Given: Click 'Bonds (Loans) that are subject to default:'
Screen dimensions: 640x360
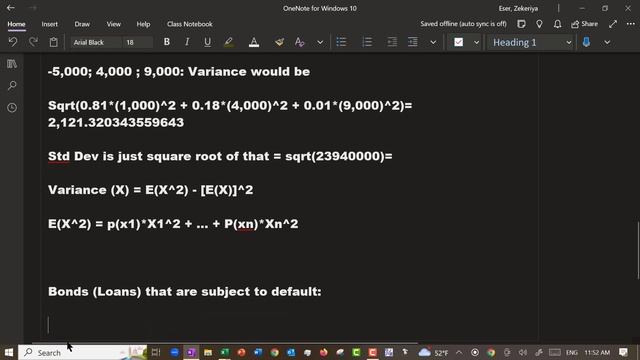Looking at the screenshot, I should coord(184,291).
